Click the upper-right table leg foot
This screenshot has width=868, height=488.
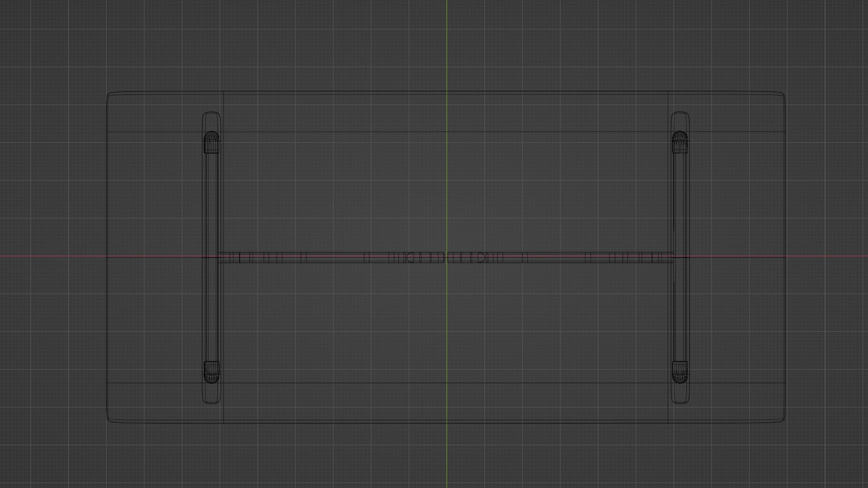pyautogui.click(x=679, y=141)
